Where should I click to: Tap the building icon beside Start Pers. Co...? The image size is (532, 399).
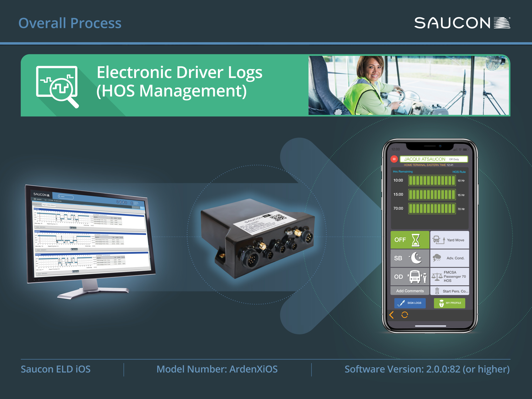(437, 291)
